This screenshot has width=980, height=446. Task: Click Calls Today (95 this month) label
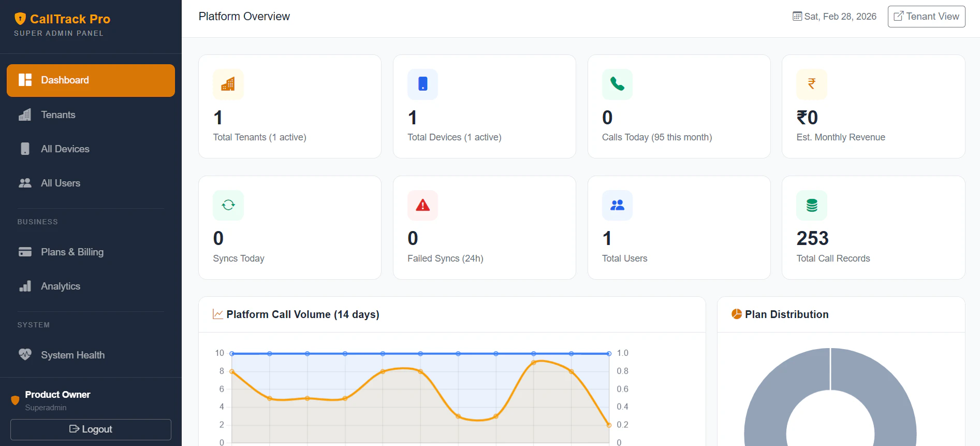[657, 137]
